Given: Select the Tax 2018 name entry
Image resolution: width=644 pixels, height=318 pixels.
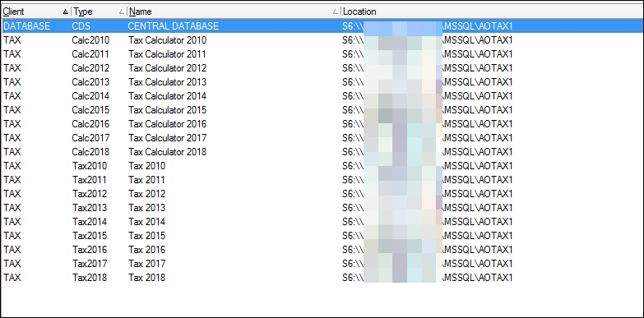Looking at the screenshot, I should click(x=146, y=278).
